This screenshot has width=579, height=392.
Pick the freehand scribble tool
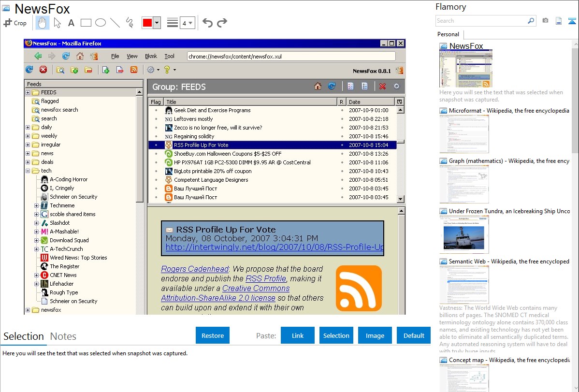(130, 23)
